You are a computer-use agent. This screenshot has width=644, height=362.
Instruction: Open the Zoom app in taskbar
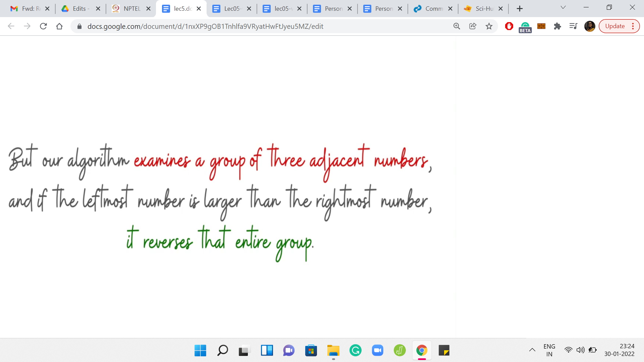(x=377, y=351)
